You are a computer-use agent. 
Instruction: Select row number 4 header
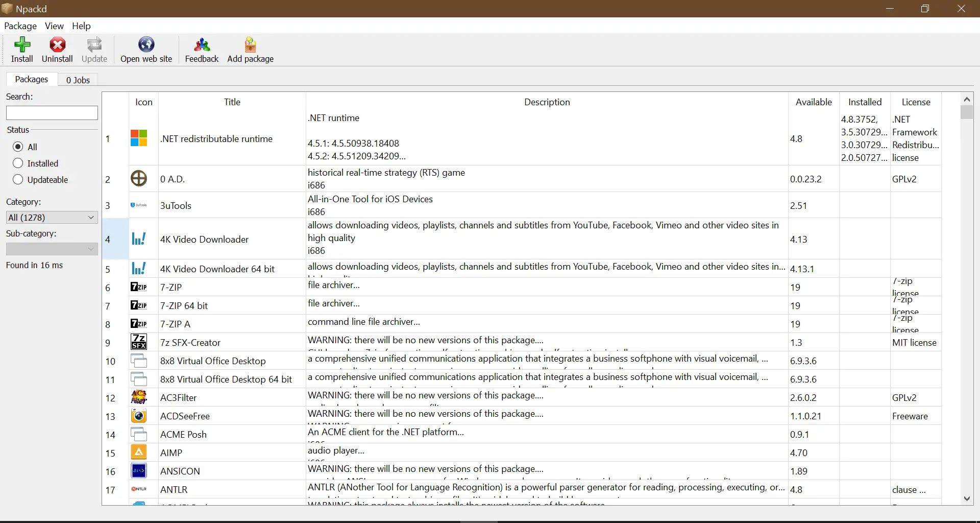(x=115, y=239)
